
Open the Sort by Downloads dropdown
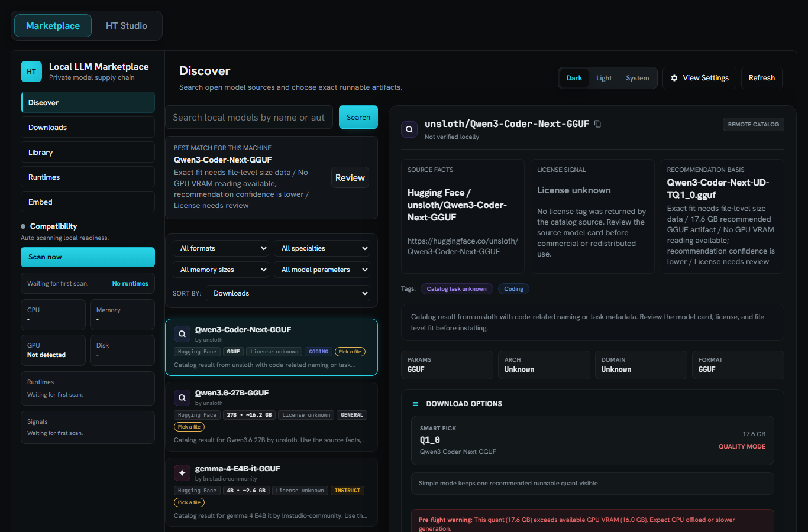coord(288,293)
